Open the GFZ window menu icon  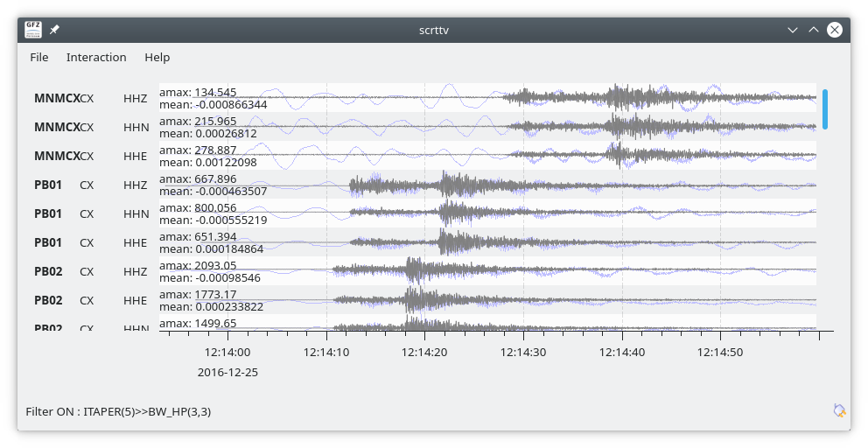[33, 30]
